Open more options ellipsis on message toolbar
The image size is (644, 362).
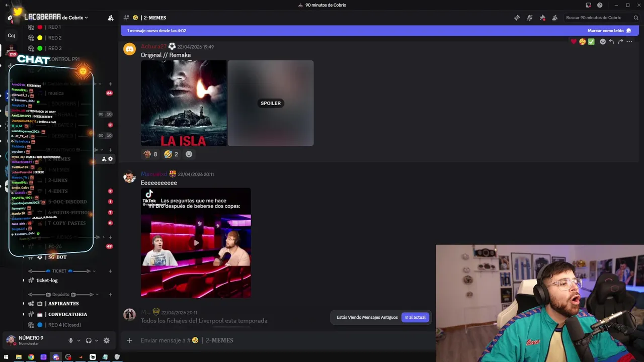(629, 42)
